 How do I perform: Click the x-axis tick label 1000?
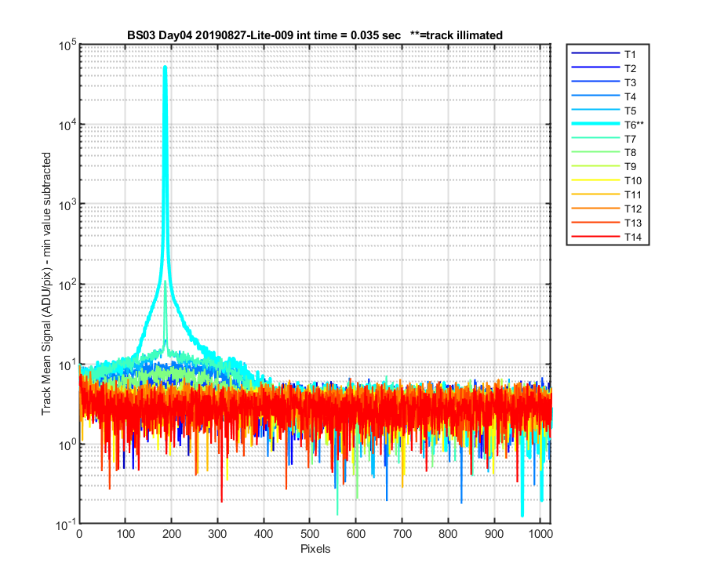pos(540,534)
